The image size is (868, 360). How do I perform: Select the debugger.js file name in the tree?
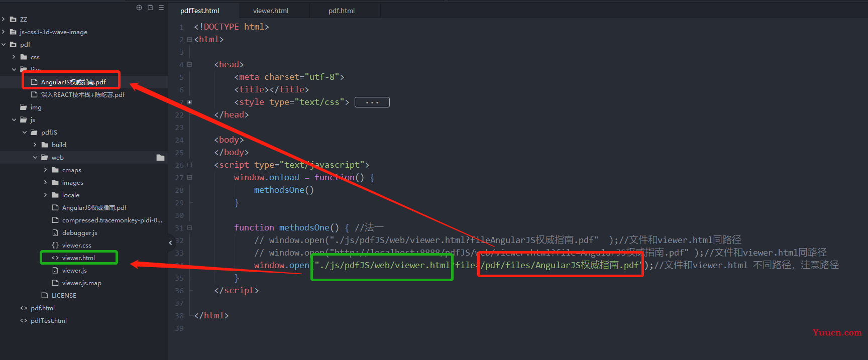(x=79, y=233)
